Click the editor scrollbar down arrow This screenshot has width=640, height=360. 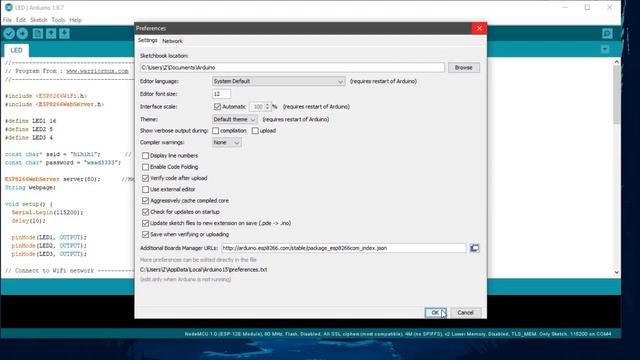616,272
